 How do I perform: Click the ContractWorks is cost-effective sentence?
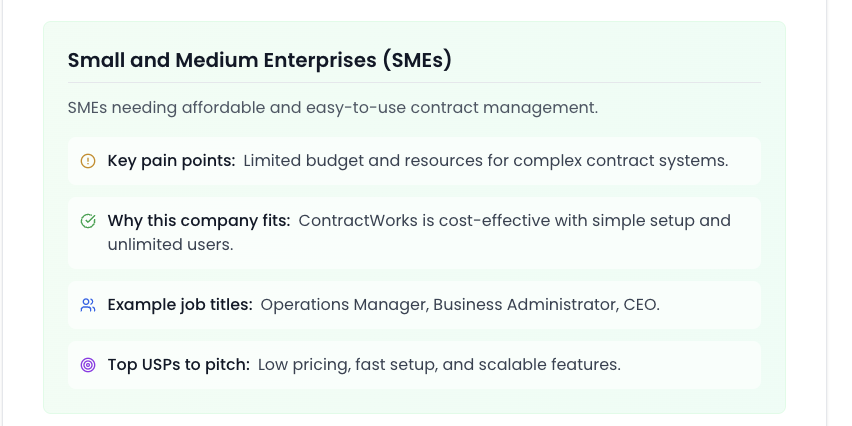tap(515, 221)
